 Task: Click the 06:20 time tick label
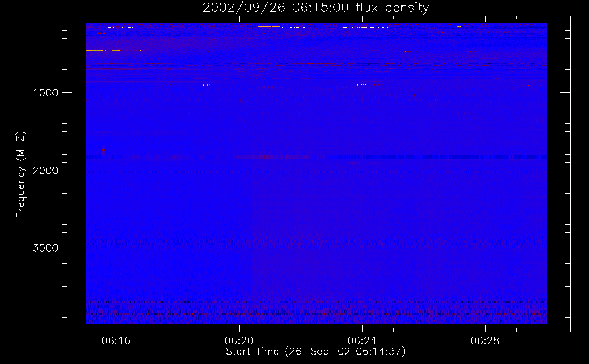(239, 341)
